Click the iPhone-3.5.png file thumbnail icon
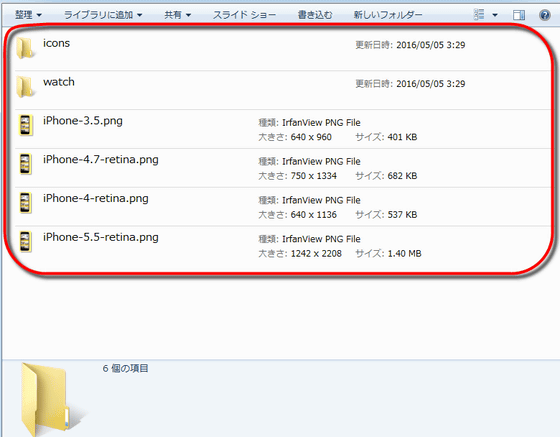The height and width of the screenshot is (437, 560). pos(25,125)
